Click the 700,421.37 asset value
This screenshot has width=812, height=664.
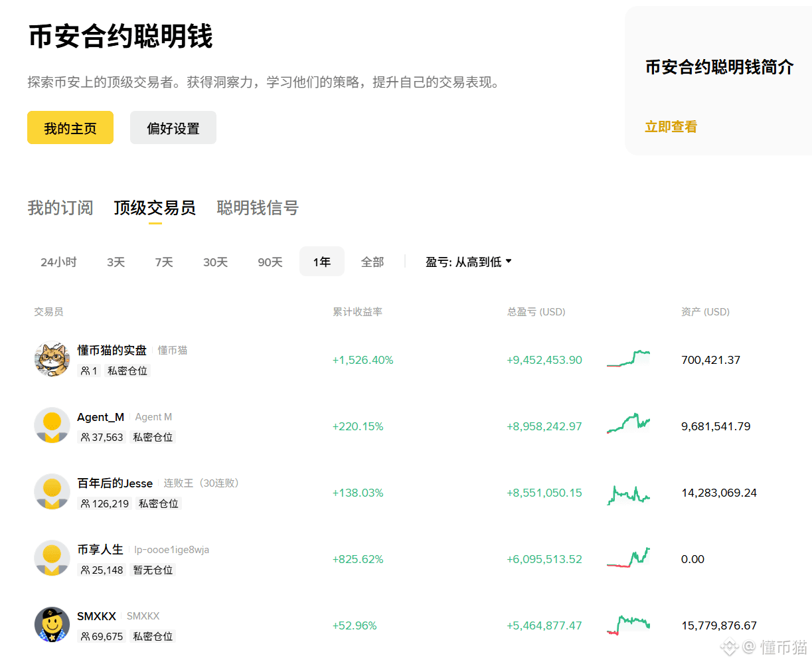coord(710,360)
